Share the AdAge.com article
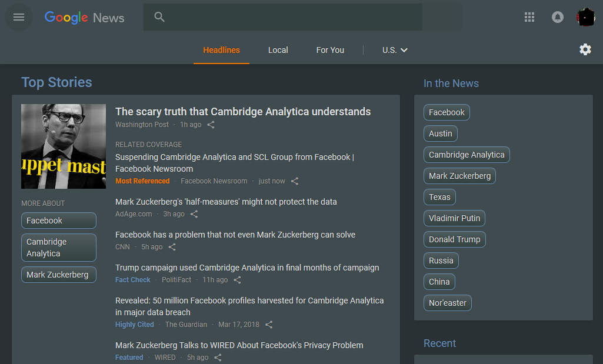This screenshot has height=364, width=603. 194,214
